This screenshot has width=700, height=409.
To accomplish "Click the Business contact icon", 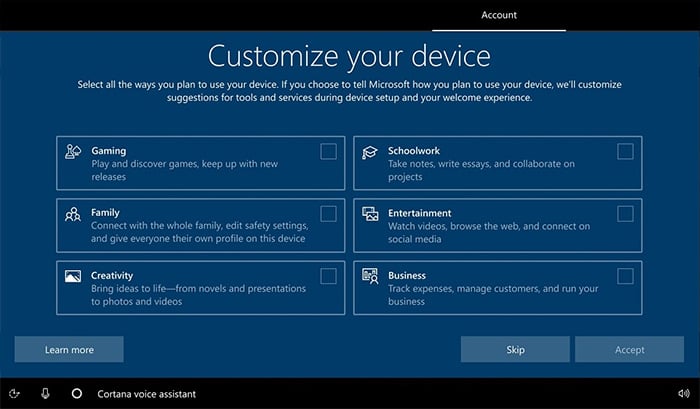I will point(370,276).
